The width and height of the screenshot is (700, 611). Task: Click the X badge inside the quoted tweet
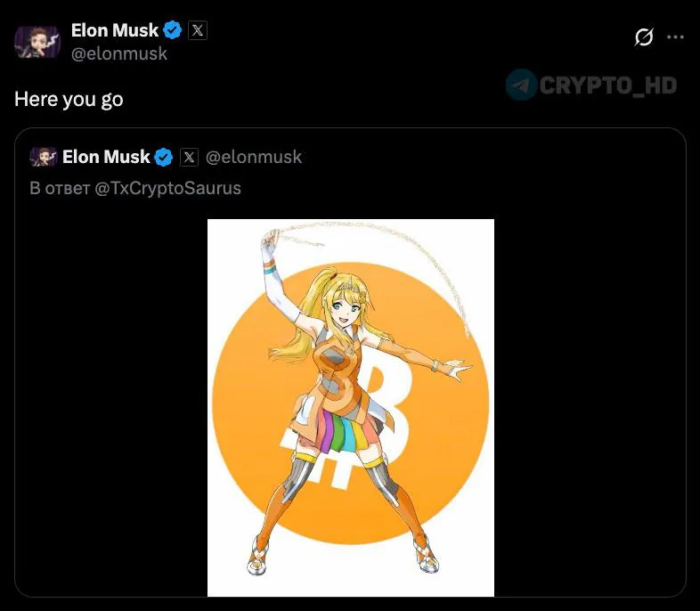click(x=189, y=158)
